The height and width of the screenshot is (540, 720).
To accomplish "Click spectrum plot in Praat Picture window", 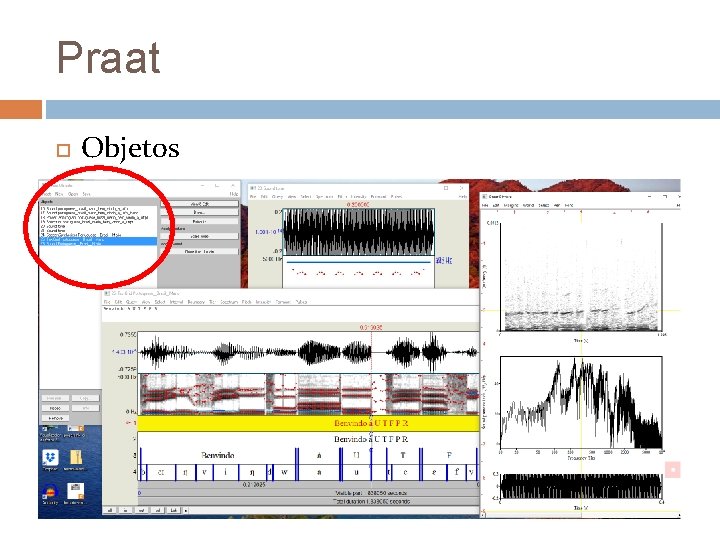I will (581, 402).
